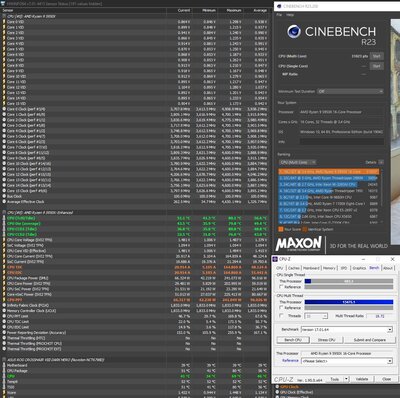The height and width of the screenshot is (398, 400).
Task: Click the Core 0 Clock sensor icon
Action: [x=4, y=109]
